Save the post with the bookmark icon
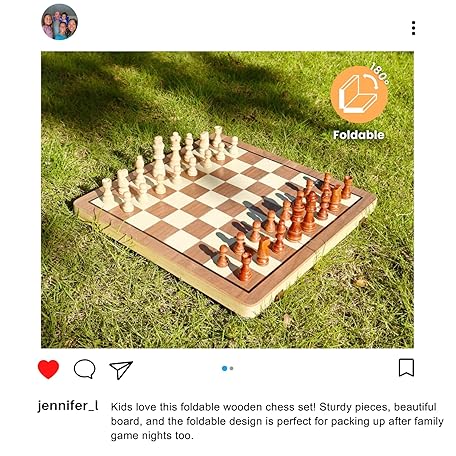Image resolution: width=456 pixels, height=456 pixels. point(406,368)
